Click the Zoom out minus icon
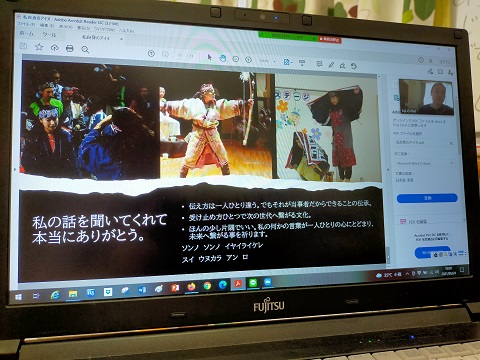The width and height of the screenshot is (480, 360). (x=235, y=59)
